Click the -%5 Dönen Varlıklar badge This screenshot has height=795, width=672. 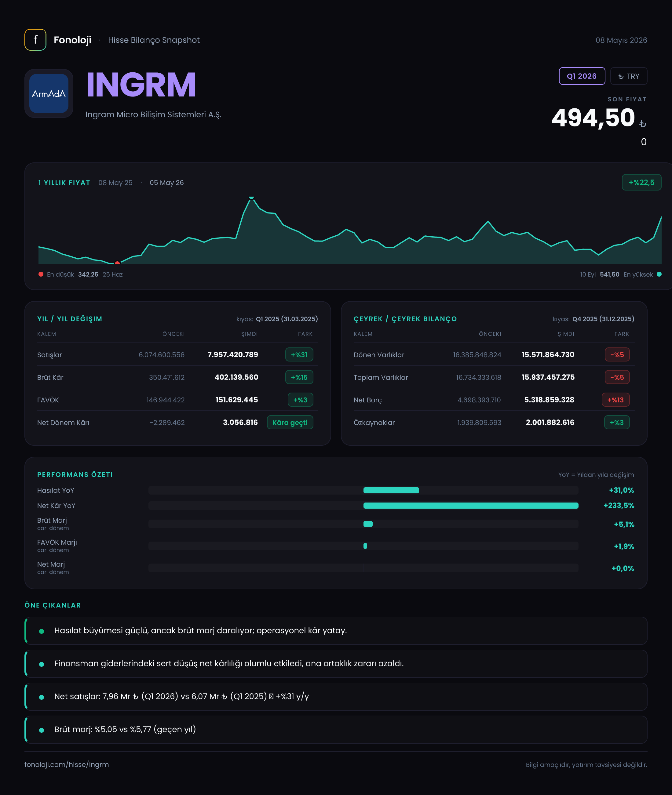tap(617, 354)
